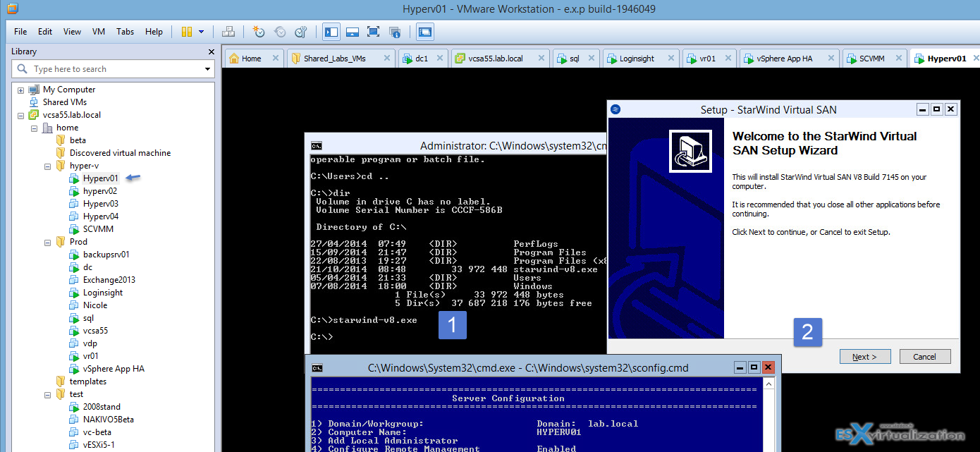Select Hyperv03 in the Library tree

100,204
